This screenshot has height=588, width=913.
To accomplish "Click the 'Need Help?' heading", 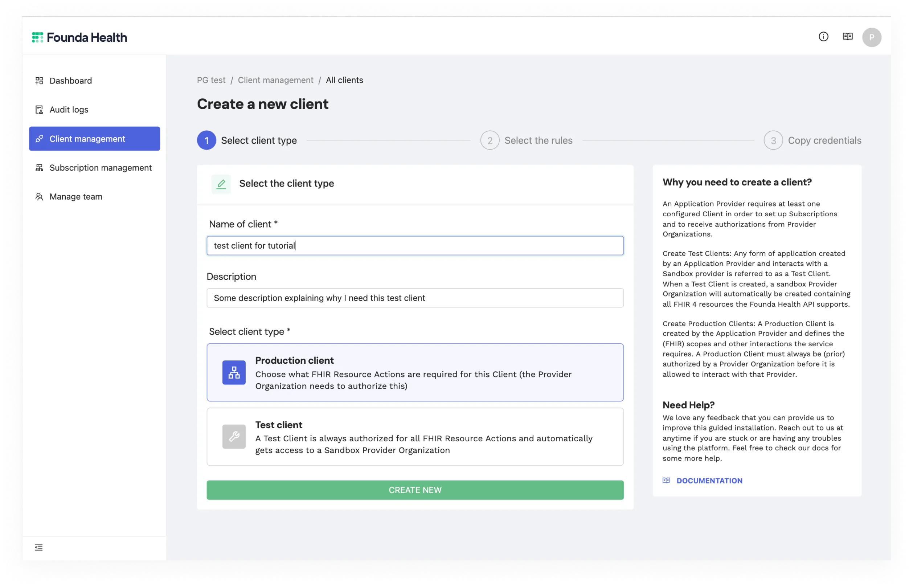I will pos(688,405).
